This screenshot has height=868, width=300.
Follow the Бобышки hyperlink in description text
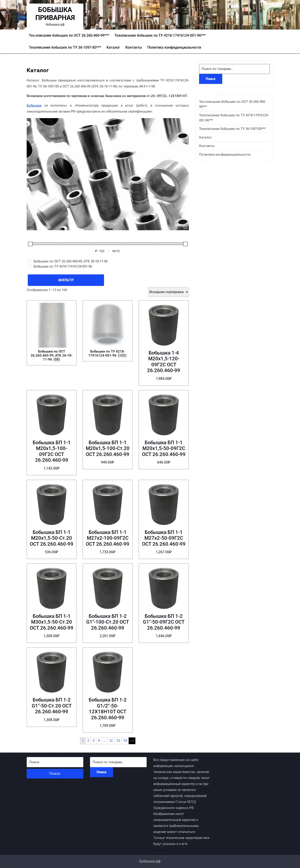pos(34,105)
